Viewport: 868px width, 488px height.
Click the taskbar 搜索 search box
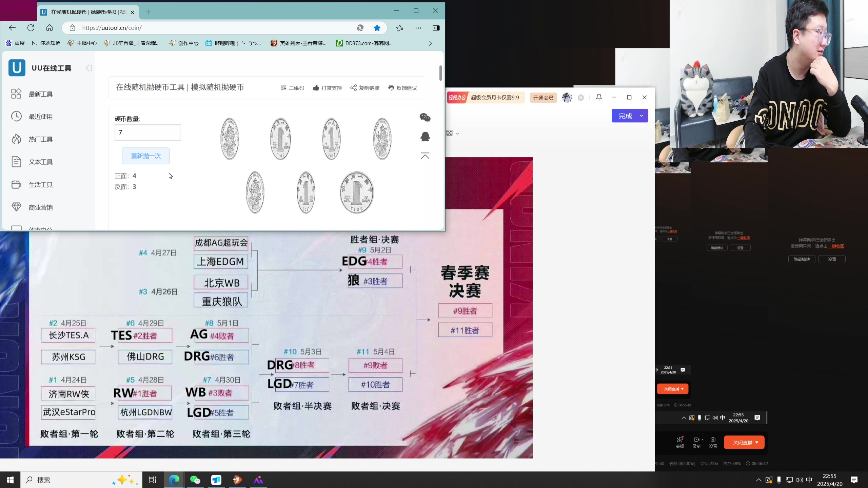[x=81, y=480]
